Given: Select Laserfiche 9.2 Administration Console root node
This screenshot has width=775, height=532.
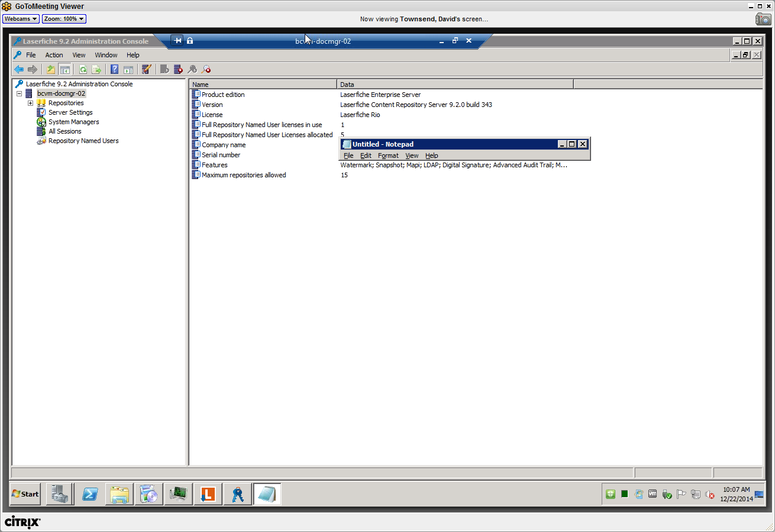Looking at the screenshot, I should click(79, 84).
